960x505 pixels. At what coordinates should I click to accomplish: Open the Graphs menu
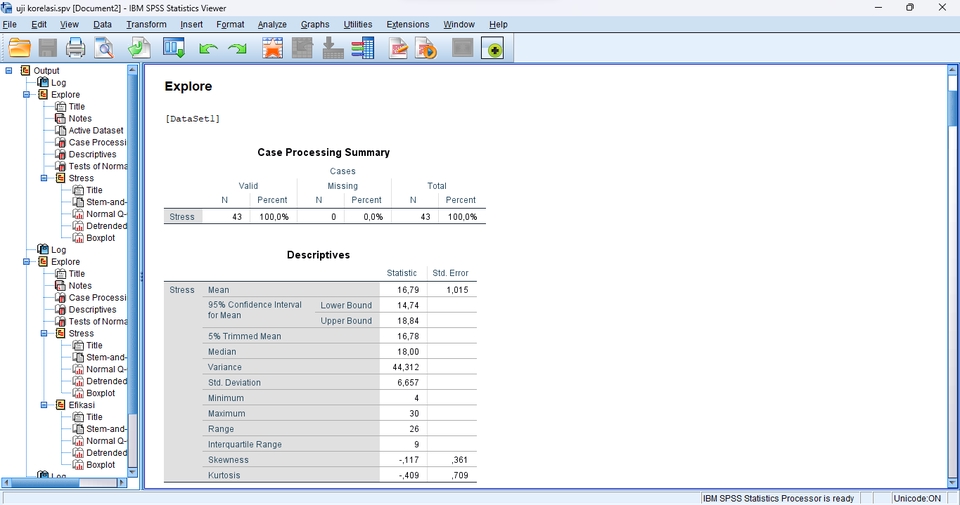tap(315, 24)
